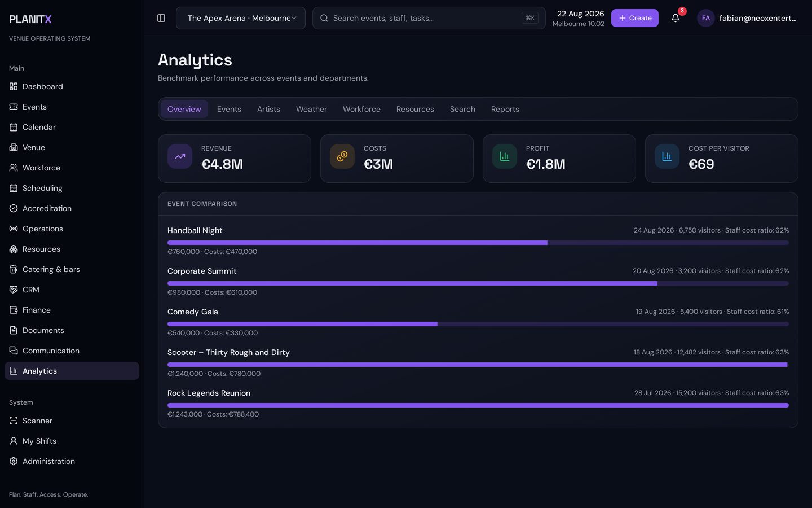Open Finance section
The image size is (812, 508).
pyautogui.click(x=72, y=310)
